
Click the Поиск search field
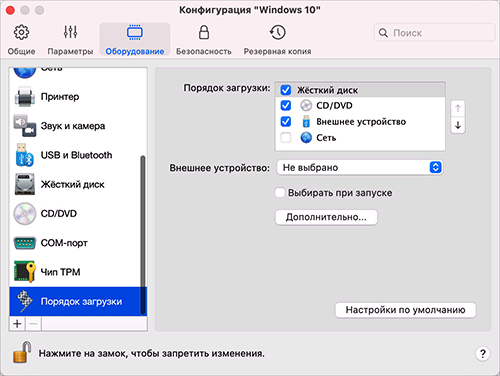pos(434,33)
